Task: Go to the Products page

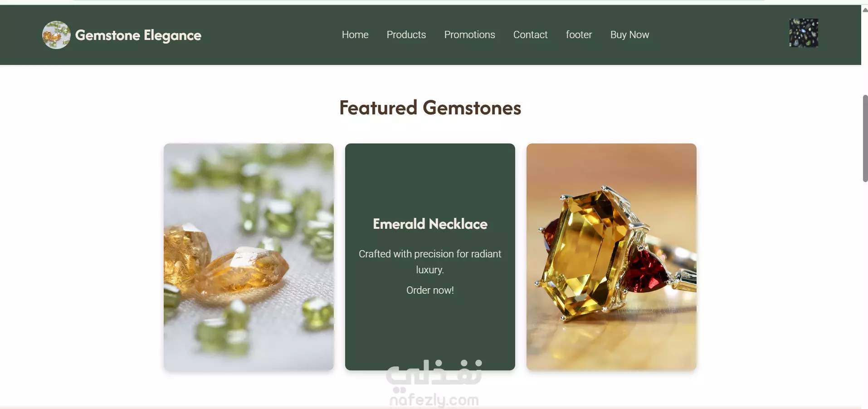Action: [406, 34]
